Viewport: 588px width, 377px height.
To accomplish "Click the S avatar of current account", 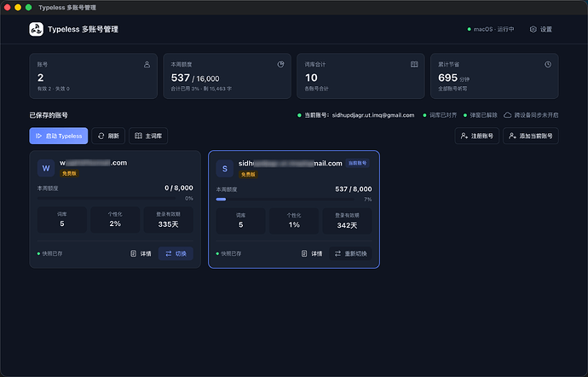I will (x=225, y=169).
